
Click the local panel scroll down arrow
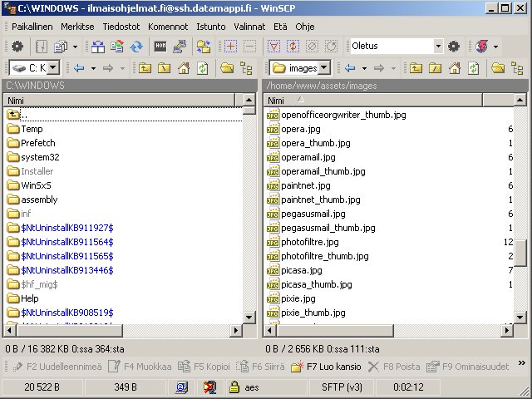249,318
